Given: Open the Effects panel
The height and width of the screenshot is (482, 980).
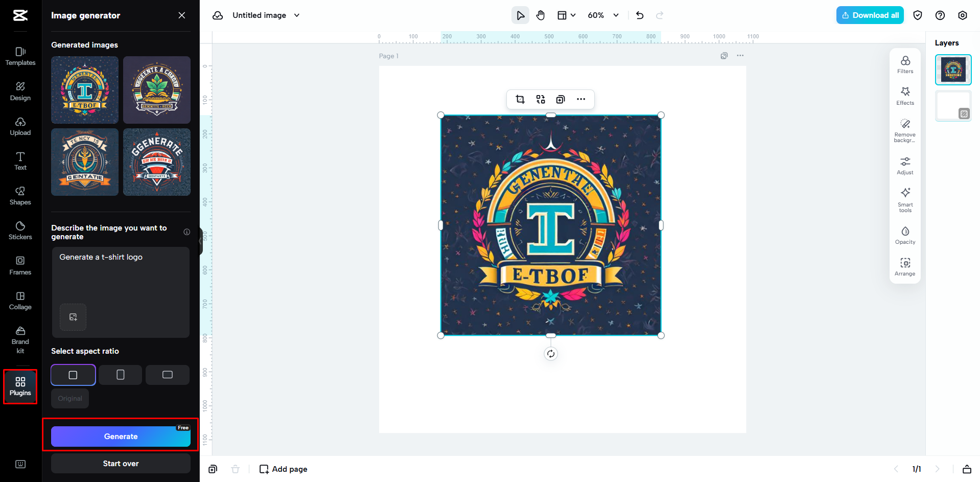Looking at the screenshot, I should click(x=904, y=95).
